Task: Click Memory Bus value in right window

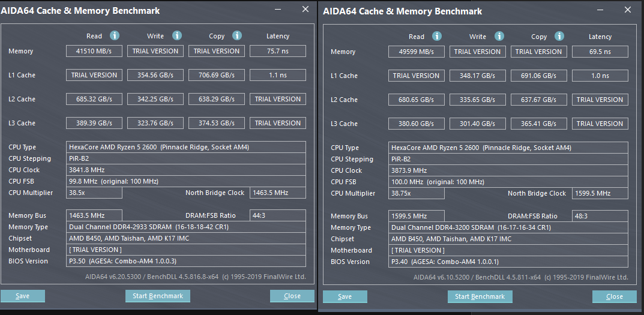Action: (x=417, y=216)
